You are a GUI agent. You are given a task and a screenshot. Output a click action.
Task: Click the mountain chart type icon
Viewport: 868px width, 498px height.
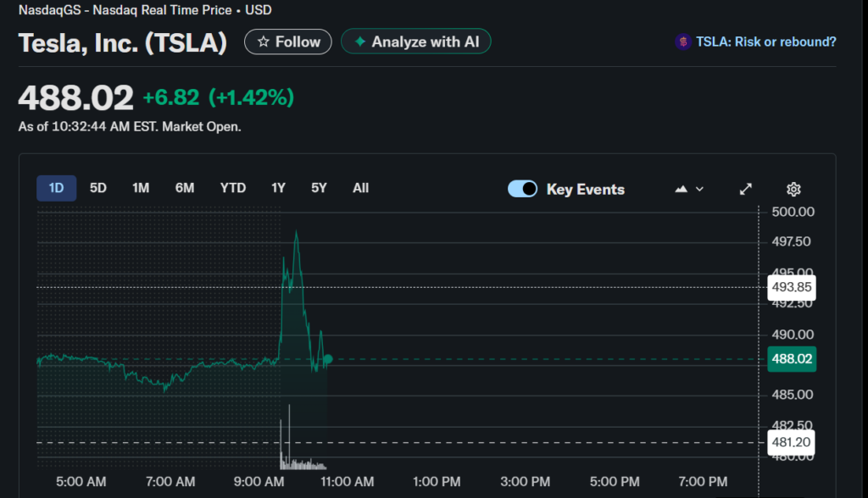tap(681, 189)
